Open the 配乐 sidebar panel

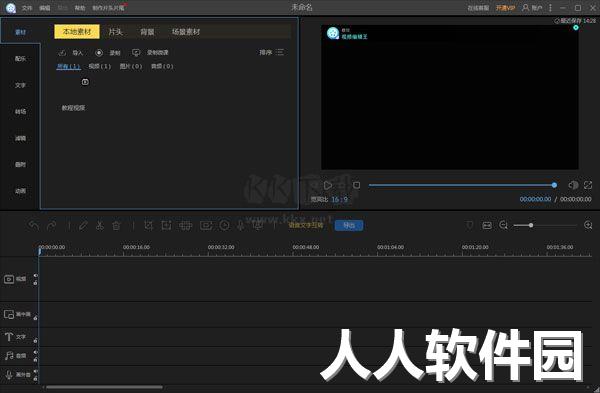pyautogui.click(x=20, y=59)
